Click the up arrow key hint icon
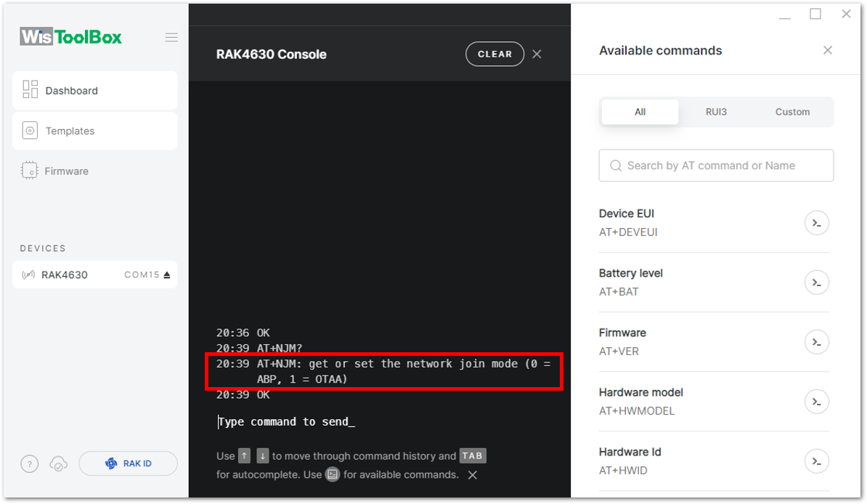867x504 pixels. 245,456
